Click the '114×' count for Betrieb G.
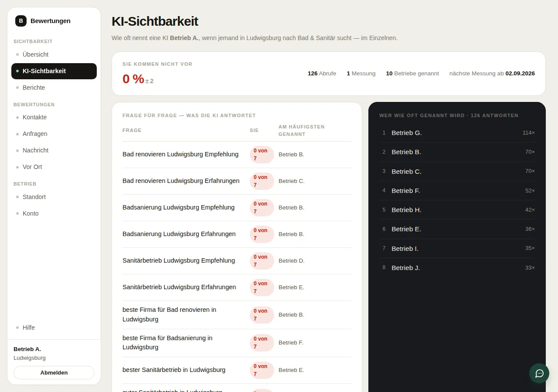Image resolution: width=558 pixels, height=392 pixels. click(x=529, y=133)
